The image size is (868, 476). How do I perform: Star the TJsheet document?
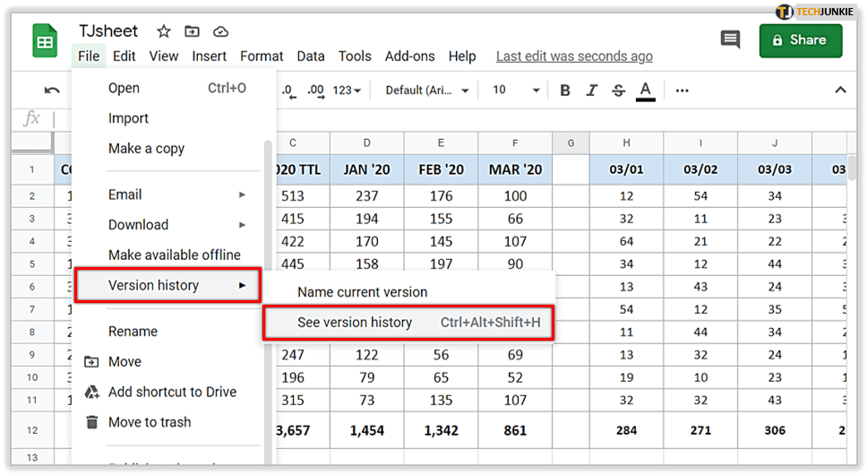[x=163, y=31]
